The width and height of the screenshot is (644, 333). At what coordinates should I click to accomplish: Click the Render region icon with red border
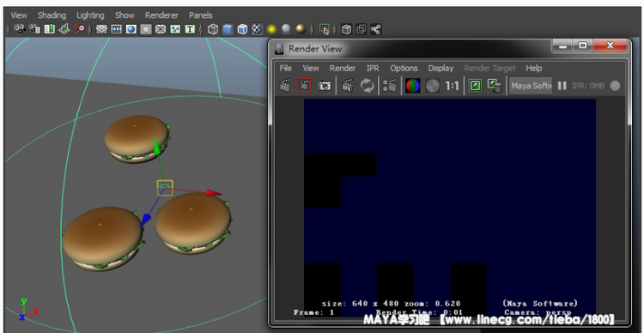pos(304,86)
